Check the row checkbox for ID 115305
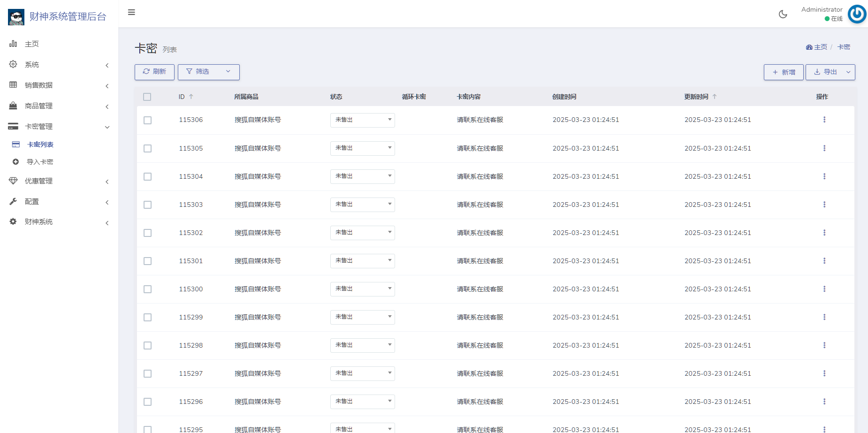Screen dimensions: 868x433 [147, 148]
